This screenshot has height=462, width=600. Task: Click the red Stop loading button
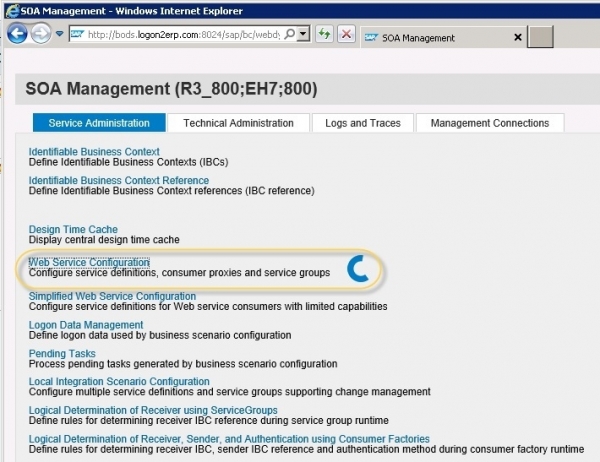346,34
